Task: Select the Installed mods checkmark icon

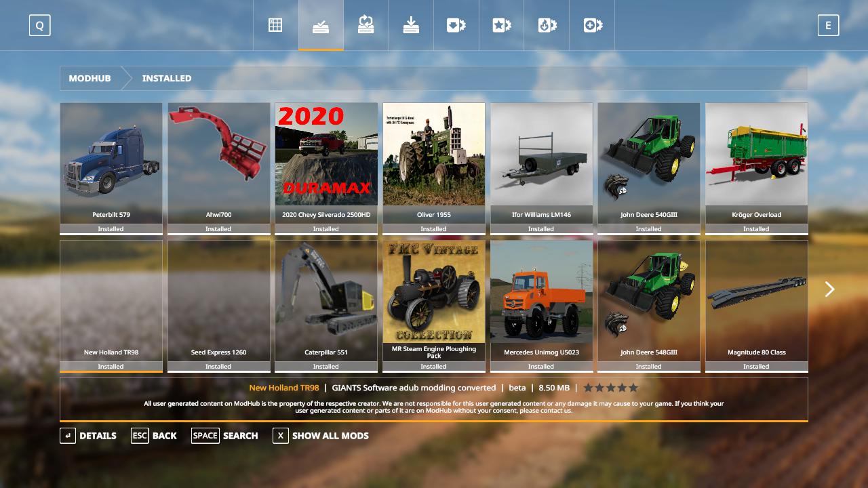Action: 321,26
